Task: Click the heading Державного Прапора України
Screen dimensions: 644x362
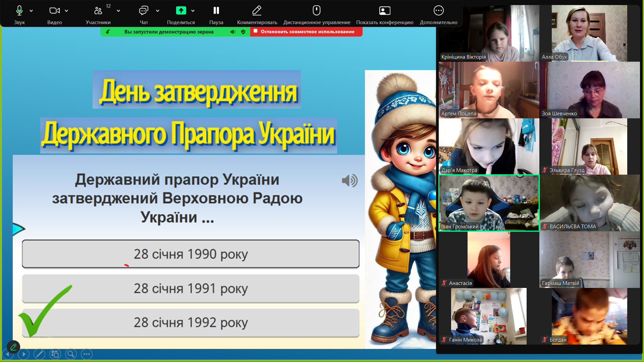Action: click(189, 135)
